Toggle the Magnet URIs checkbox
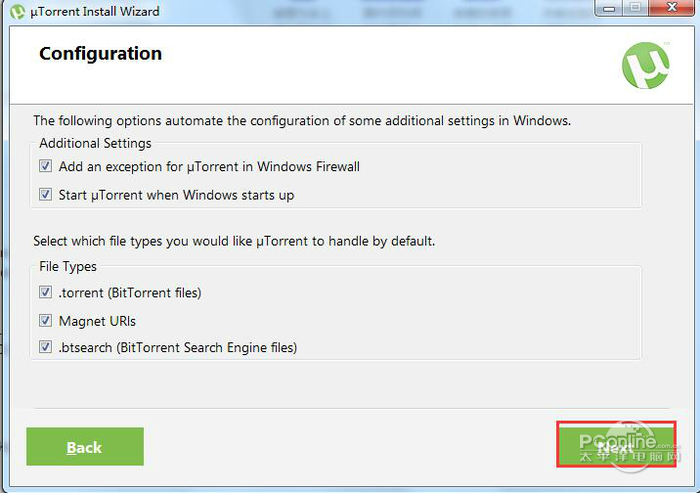Screen dimensions: 700x493 point(45,321)
